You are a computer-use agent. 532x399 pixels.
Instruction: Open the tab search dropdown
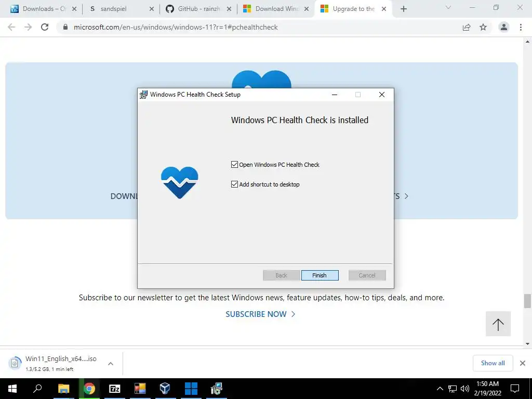448,7
